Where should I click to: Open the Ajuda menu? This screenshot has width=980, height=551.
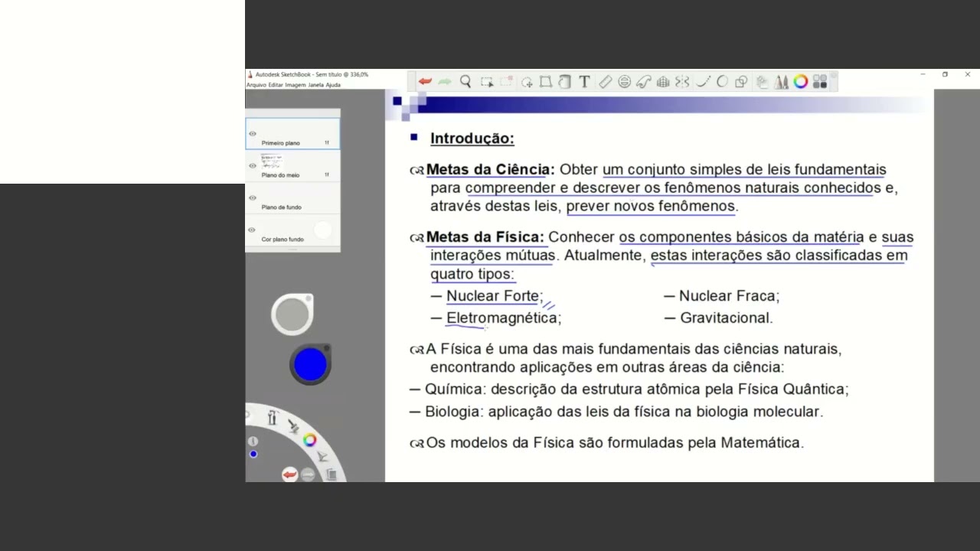pyautogui.click(x=333, y=85)
